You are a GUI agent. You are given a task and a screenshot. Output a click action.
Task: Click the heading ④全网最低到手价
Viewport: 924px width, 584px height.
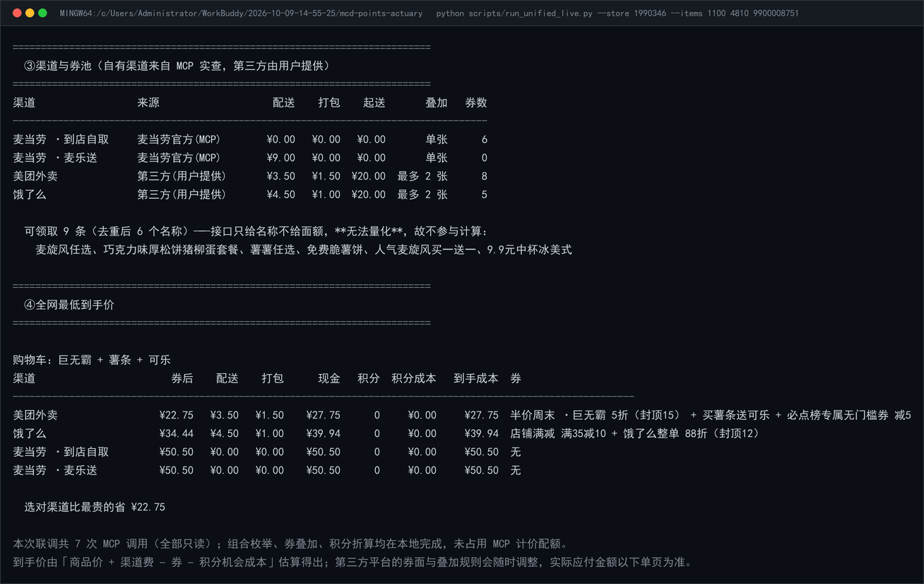tap(69, 305)
